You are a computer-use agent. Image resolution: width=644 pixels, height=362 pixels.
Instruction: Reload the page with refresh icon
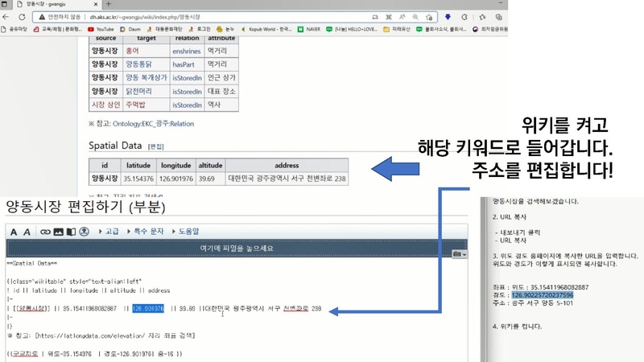[x=22, y=17]
